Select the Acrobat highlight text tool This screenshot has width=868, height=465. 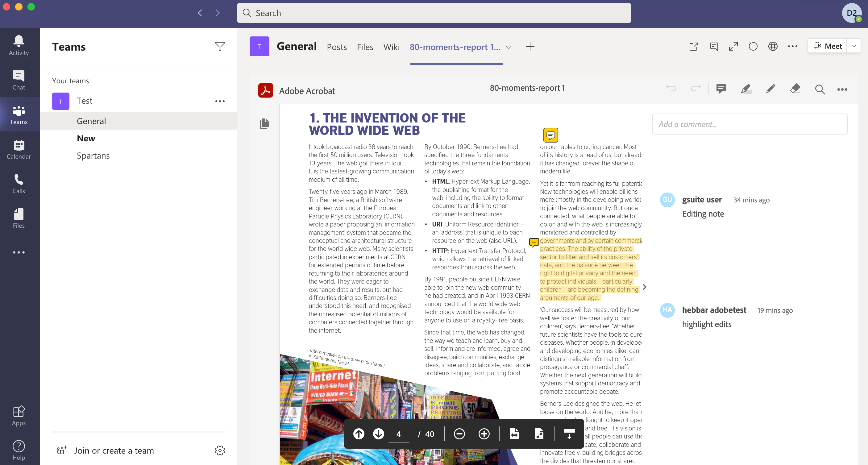click(746, 89)
